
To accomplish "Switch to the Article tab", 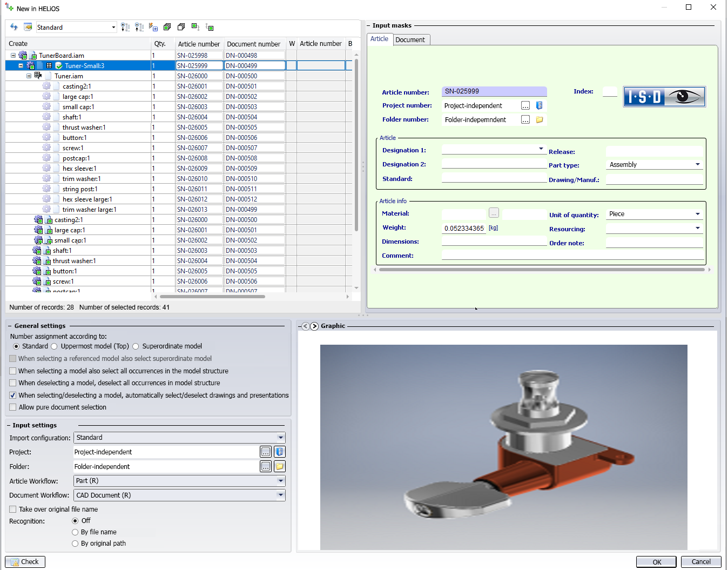I will tap(379, 39).
